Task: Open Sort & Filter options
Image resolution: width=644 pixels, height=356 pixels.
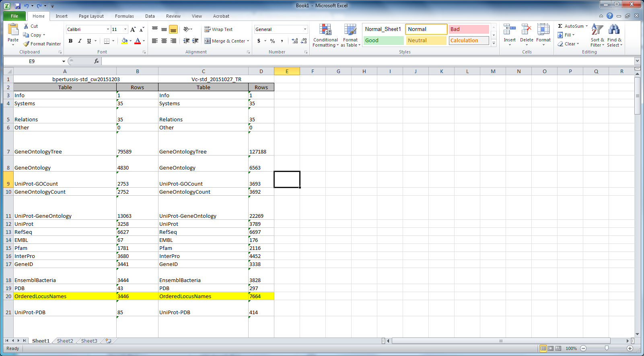Action: (x=597, y=35)
